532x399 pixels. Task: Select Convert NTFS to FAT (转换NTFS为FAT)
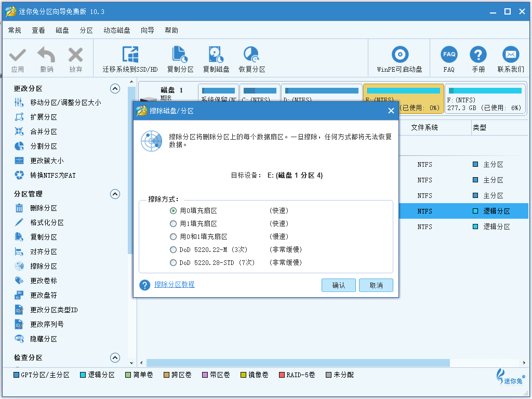[x=45, y=176]
